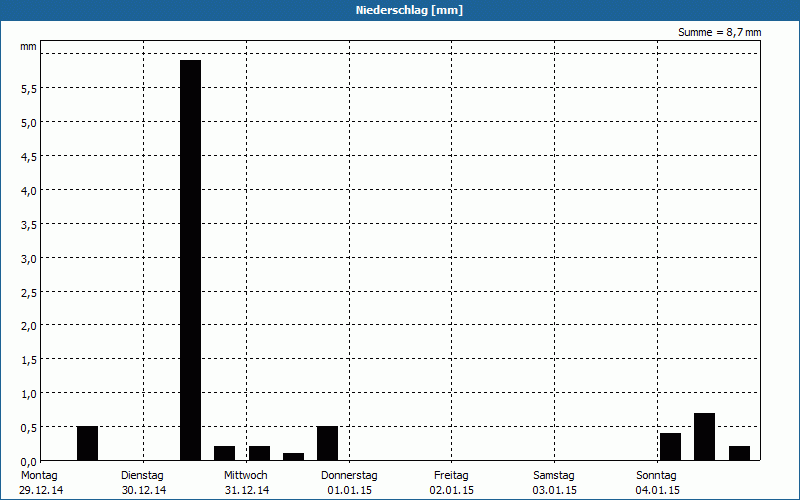Click the date '03.01.15'

click(x=555, y=491)
